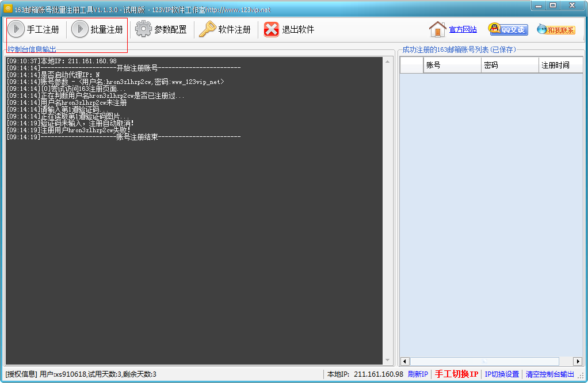Viewport: 588px width, 383px height.
Task: Click log line 账号注册结束
Action: [124, 137]
